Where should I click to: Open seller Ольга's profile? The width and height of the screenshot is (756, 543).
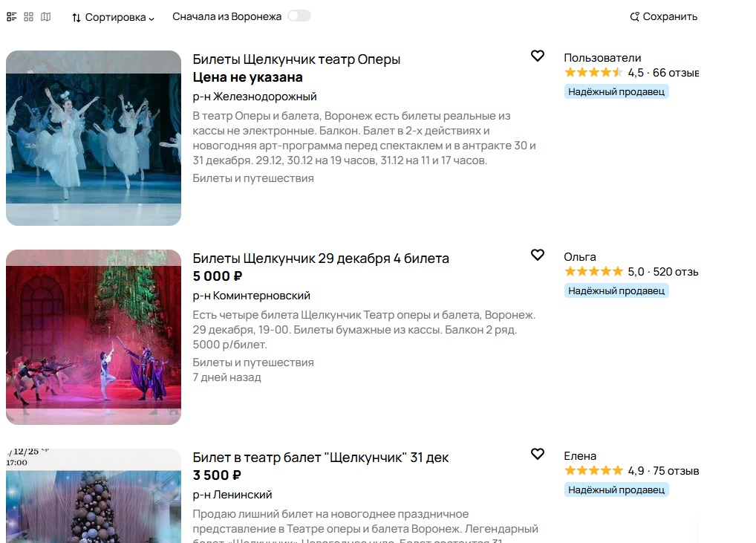(x=580, y=257)
